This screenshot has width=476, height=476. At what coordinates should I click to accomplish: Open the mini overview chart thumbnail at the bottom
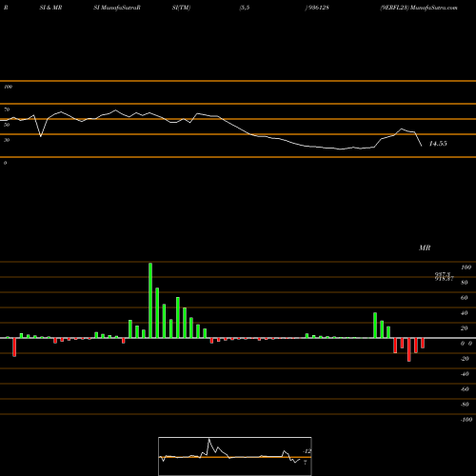[x=235, y=456]
